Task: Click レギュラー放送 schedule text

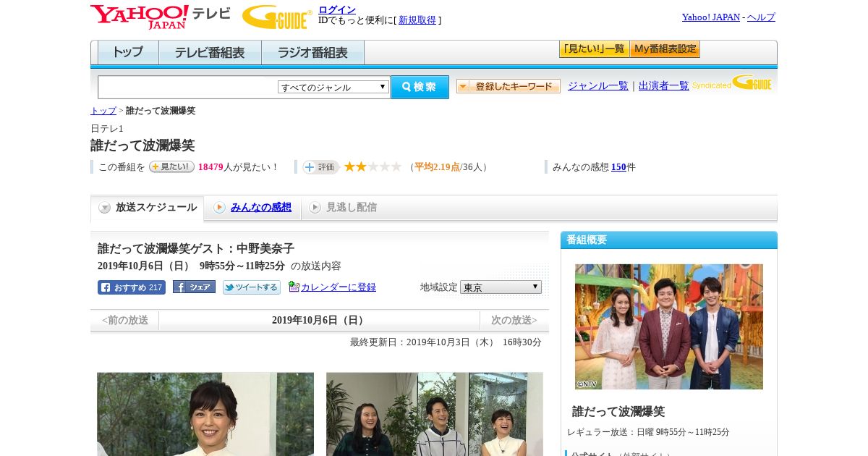Action: coord(648,432)
